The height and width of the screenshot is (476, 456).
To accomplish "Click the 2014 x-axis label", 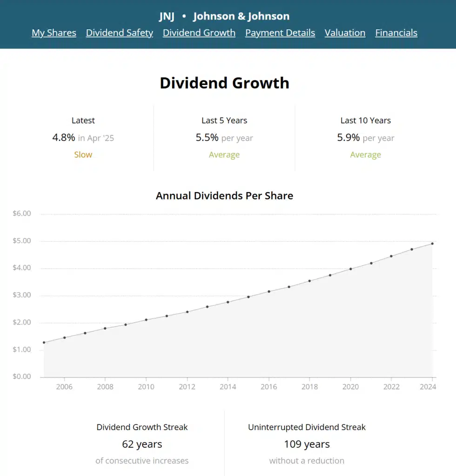I will (x=228, y=387).
